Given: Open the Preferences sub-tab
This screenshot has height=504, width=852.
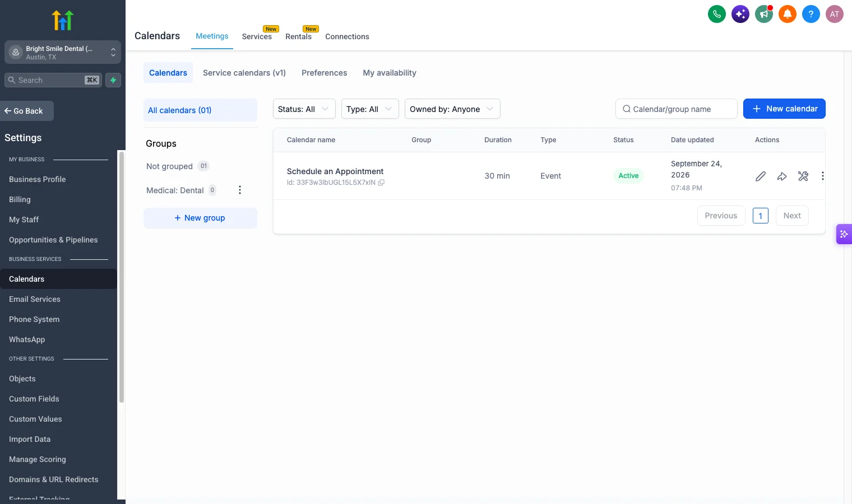Looking at the screenshot, I should pos(324,73).
